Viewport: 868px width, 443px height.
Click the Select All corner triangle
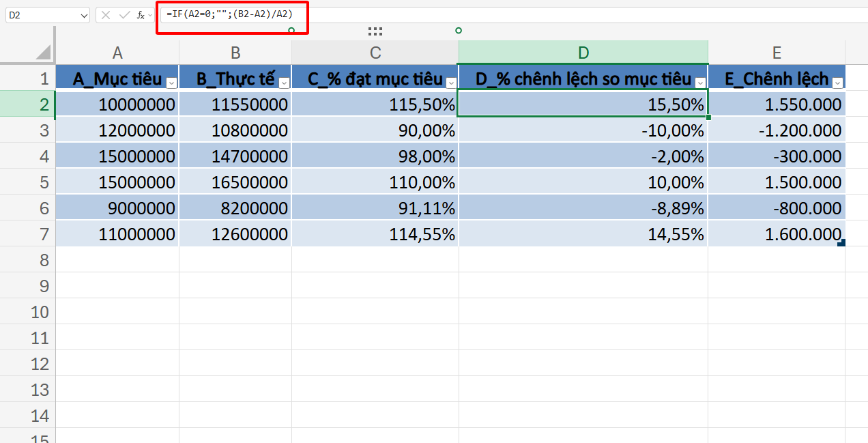43,52
